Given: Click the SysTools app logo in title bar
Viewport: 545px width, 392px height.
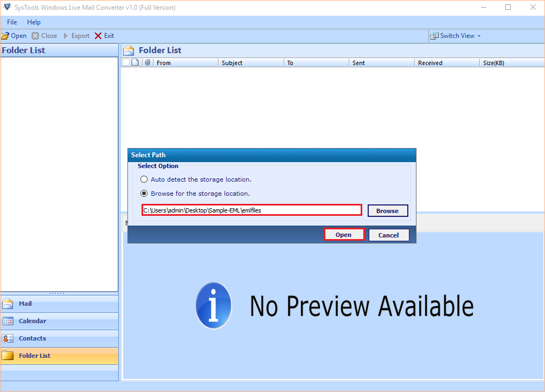Looking at the screenshot, I should pyautogui.click(x=7, y=7).
